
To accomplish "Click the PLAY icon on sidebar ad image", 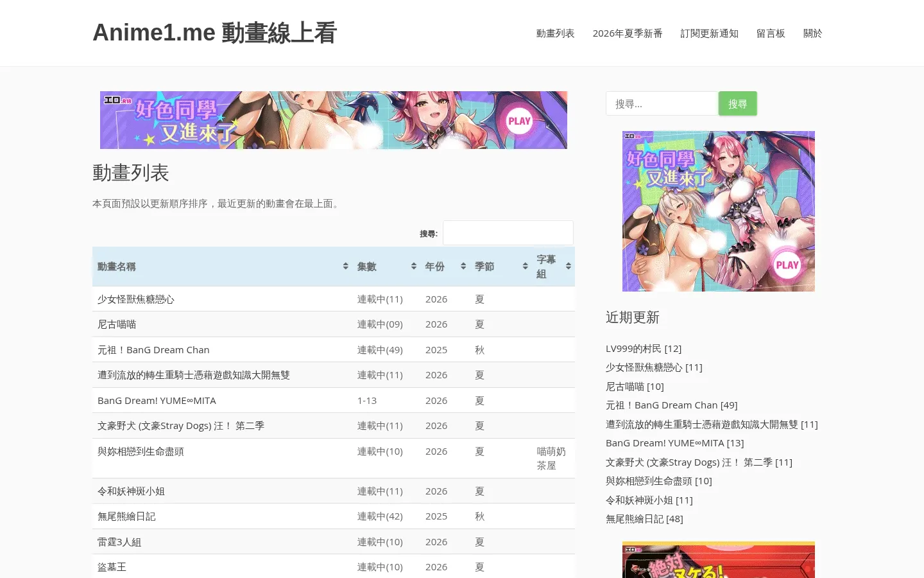I will pyautogui.click(x=787, y=265).
